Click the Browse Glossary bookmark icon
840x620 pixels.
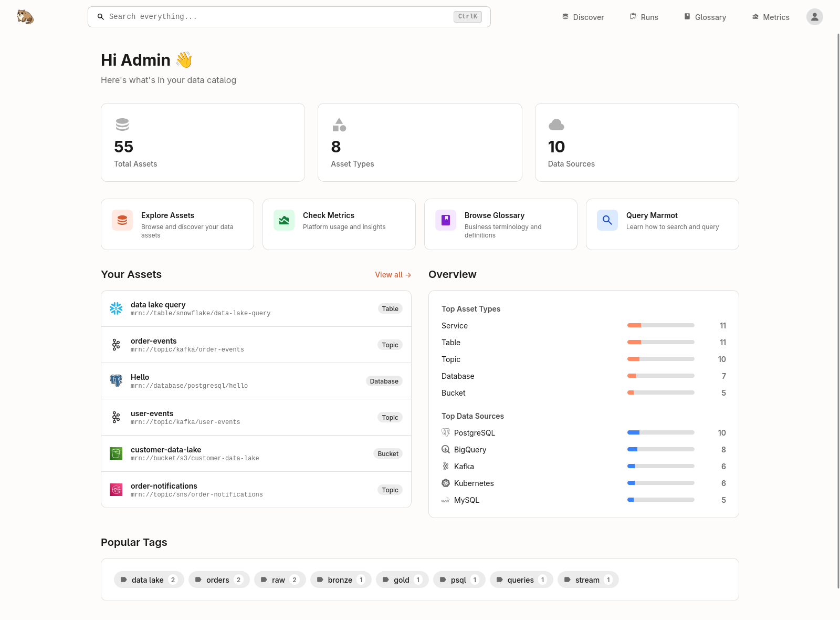click(445, 220)
